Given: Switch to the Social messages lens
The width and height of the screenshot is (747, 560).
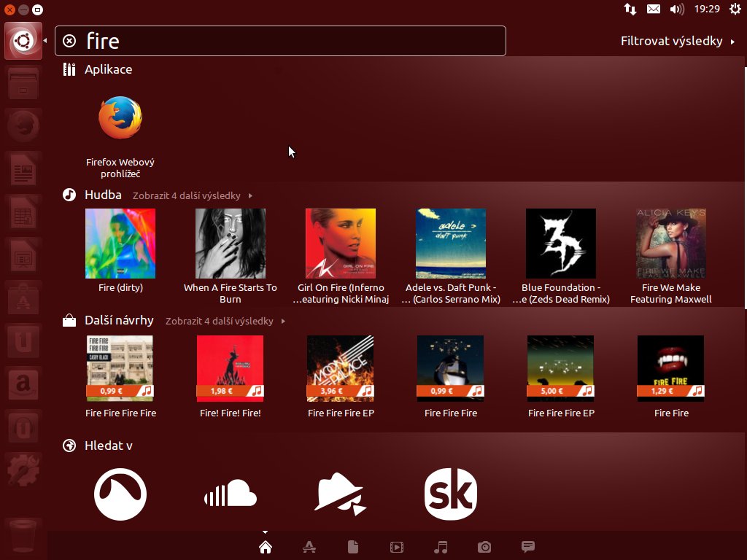Looking at the screenshot, I should click(528, 547).
